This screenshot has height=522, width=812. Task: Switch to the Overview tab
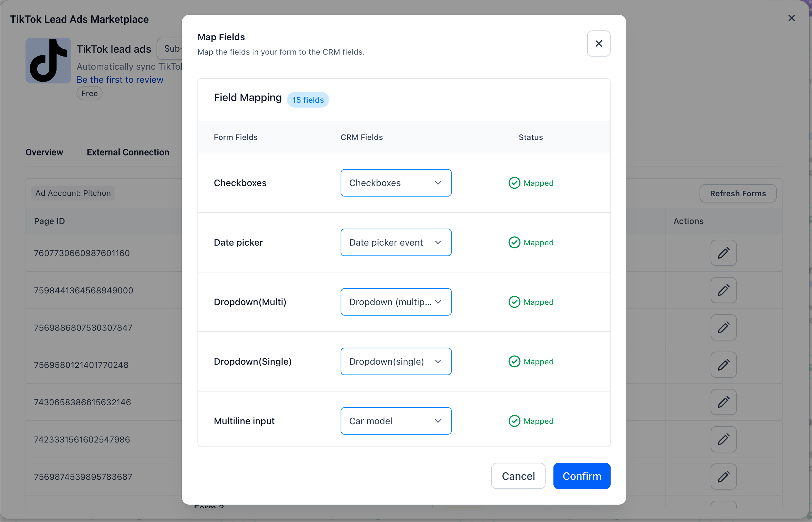[44, 152]
